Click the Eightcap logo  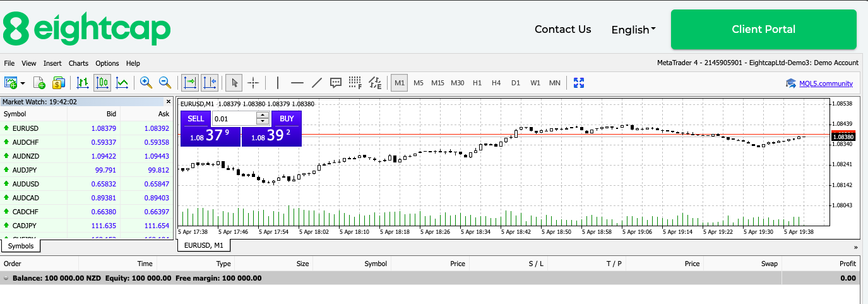click(86, 28)
